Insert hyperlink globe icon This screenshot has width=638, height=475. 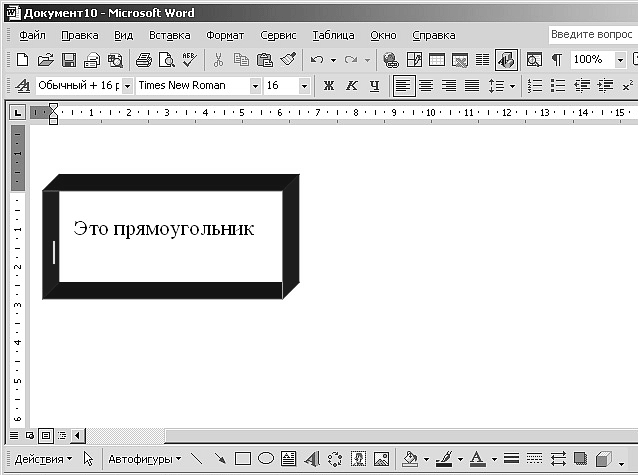[390, 60]
